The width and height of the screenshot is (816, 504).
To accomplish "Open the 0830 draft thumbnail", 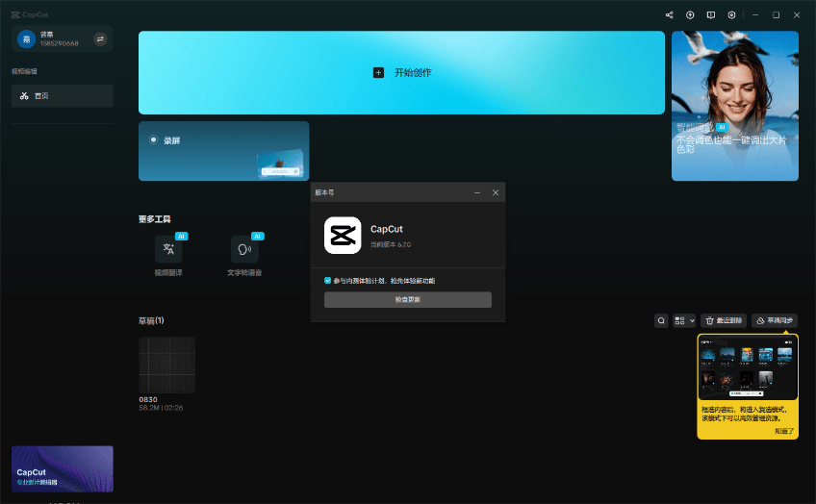I will click(x=167, y=365).
